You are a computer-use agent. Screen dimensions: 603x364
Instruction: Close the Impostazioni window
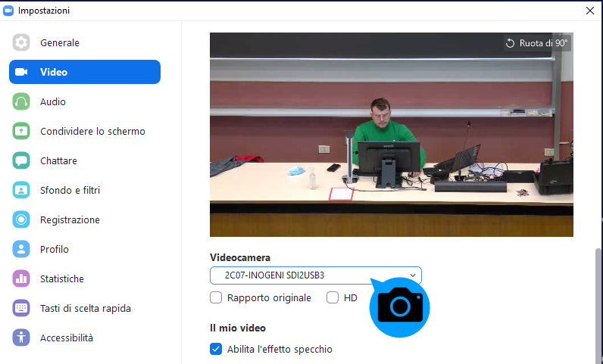tap(590, 11)
